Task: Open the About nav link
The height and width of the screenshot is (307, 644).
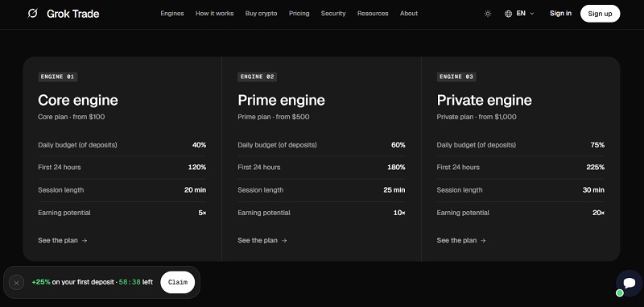Action: [x=409, y=14]
